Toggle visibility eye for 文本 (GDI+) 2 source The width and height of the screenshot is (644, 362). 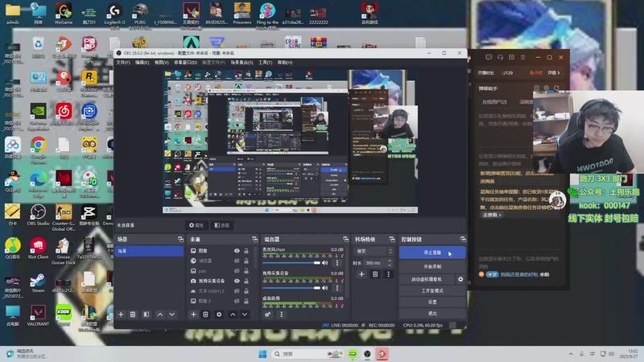coord(237,291)
